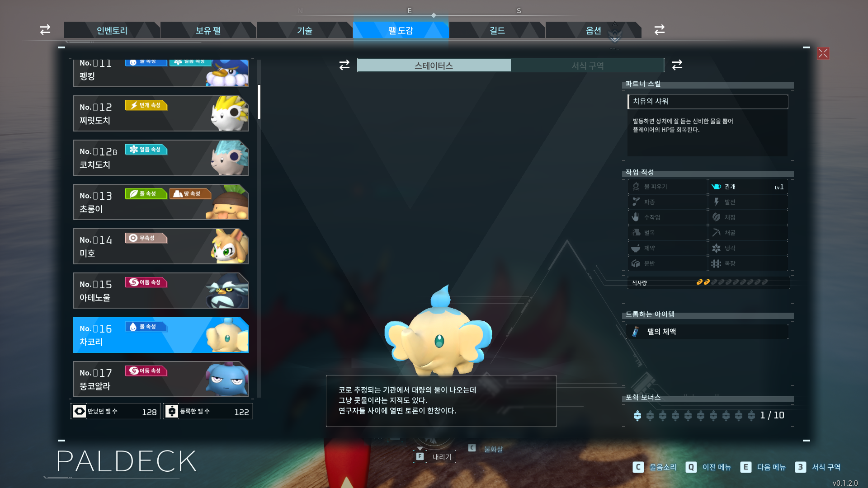Screen dimensions: 868x488
Task: Click the 냉각 cooling work icon
Action: point(716,248)
